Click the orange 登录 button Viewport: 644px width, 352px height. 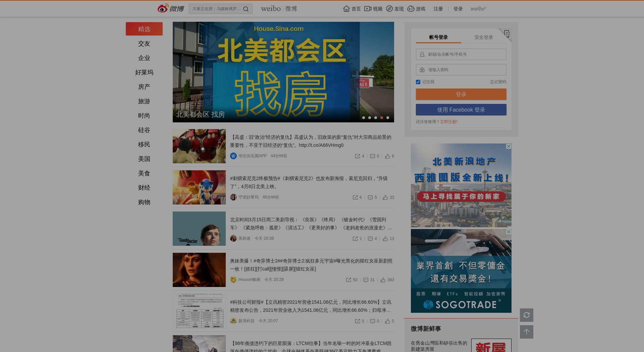click(x=461, y=94)
